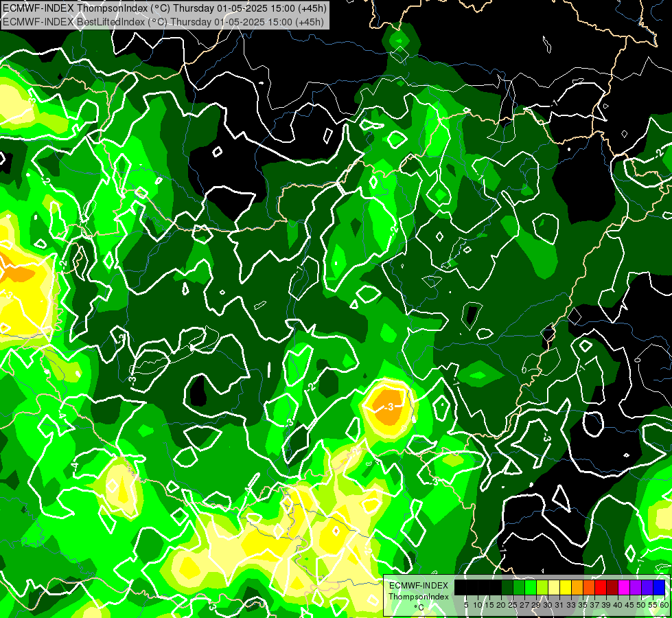
Task: Click legend scale value 30
Action: 548,605
